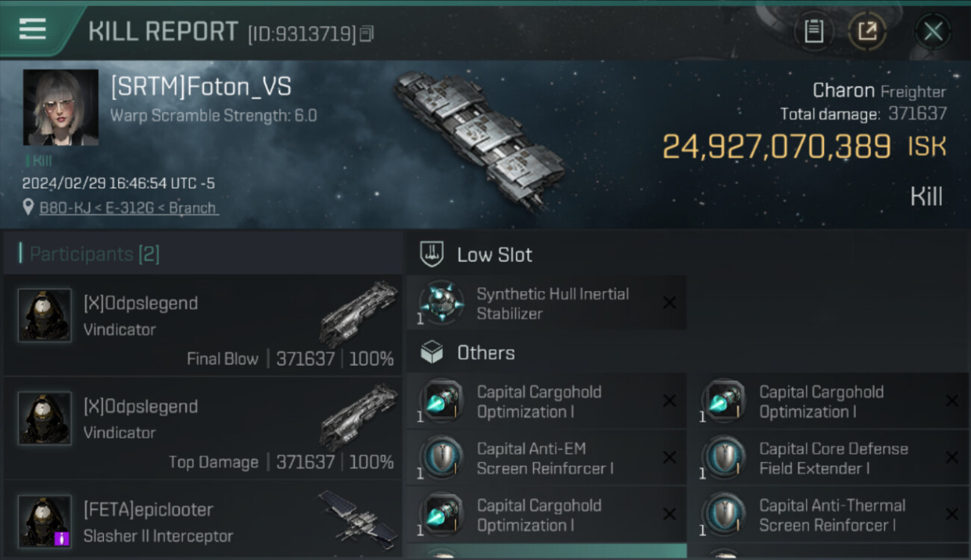This screenshot has height=560, width=971.
Task: Open the clipboard notes icon
Action: click(x=813, y=31)
